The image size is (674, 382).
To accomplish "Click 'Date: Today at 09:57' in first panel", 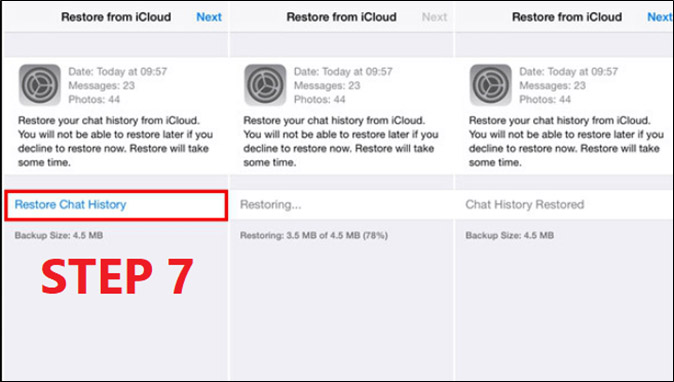I will pyautogui.click(x=117, y=72).
